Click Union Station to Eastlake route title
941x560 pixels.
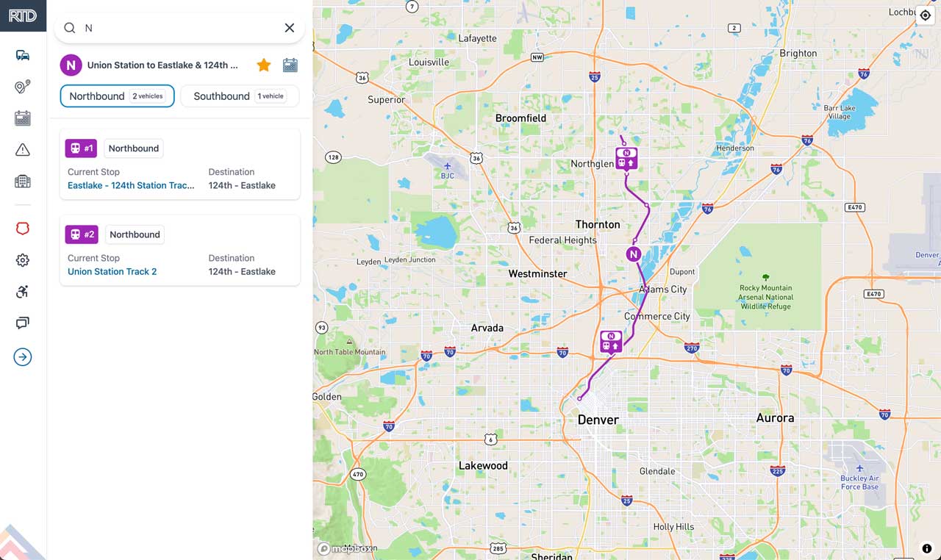[x=162, y=65]
